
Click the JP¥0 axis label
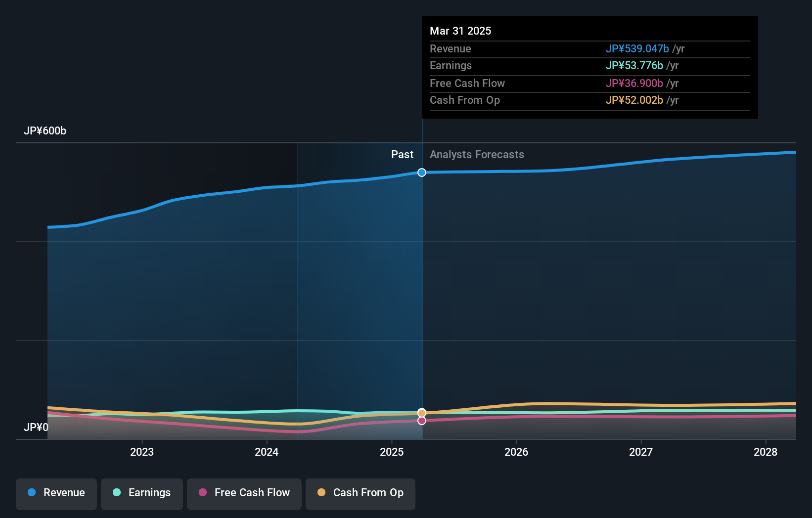click(36, 427)
